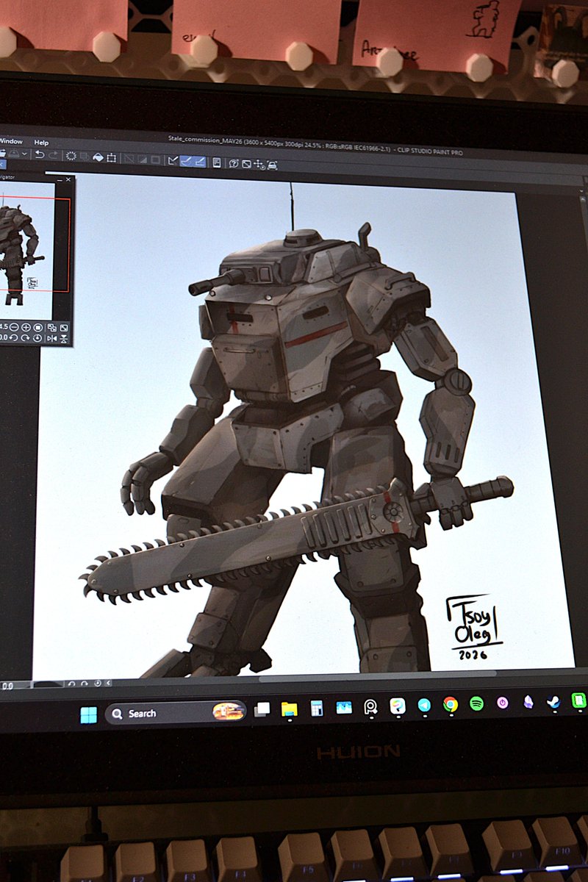Click the taskbar Search box
The image size is (588, 882).
click(x=176, y=711)
